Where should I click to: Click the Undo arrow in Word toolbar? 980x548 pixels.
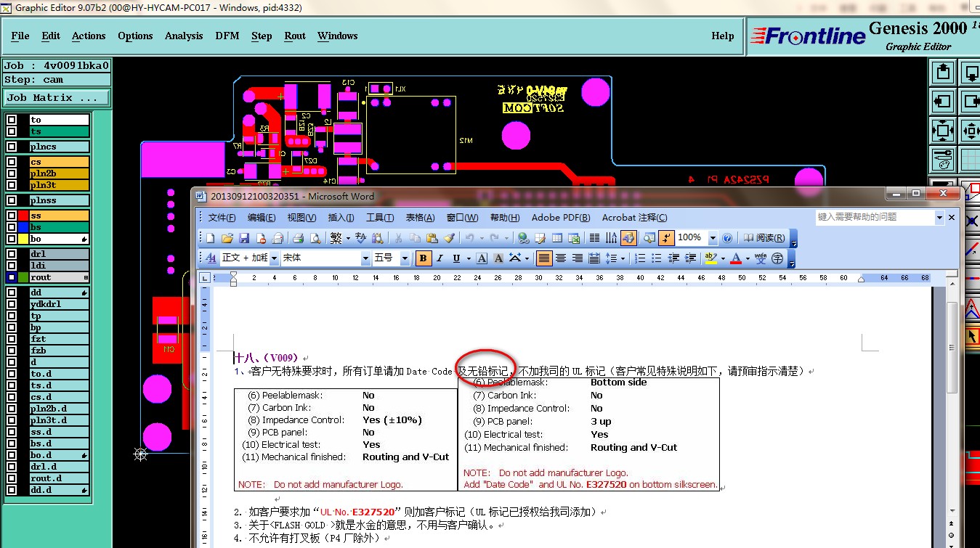(x=469, y=238)
